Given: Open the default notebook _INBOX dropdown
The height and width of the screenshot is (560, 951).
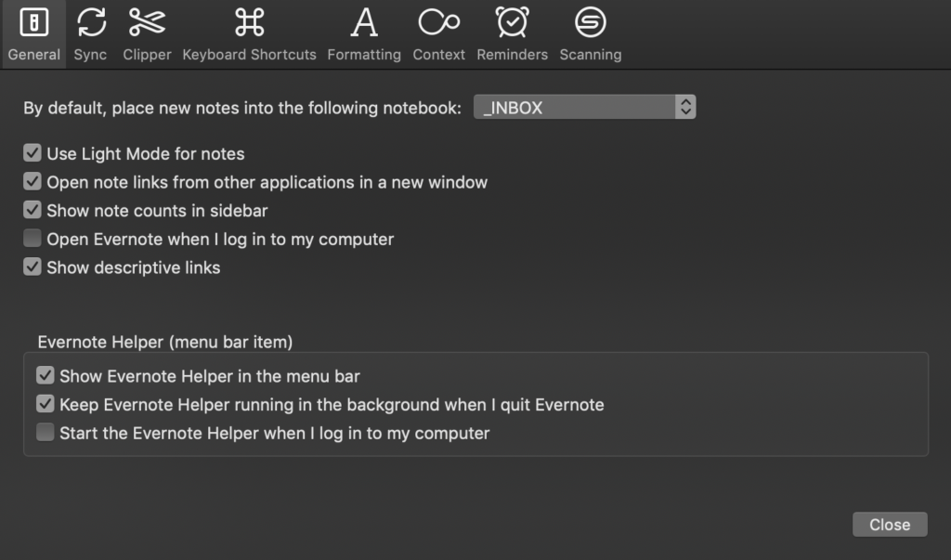Looking at the screenshot, I should tap(585, 108).
